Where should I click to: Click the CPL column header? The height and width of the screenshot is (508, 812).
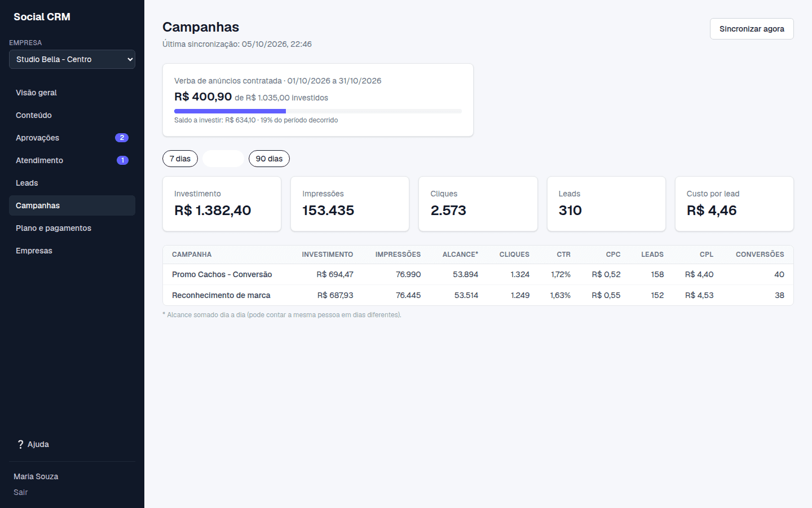[707, 255]
